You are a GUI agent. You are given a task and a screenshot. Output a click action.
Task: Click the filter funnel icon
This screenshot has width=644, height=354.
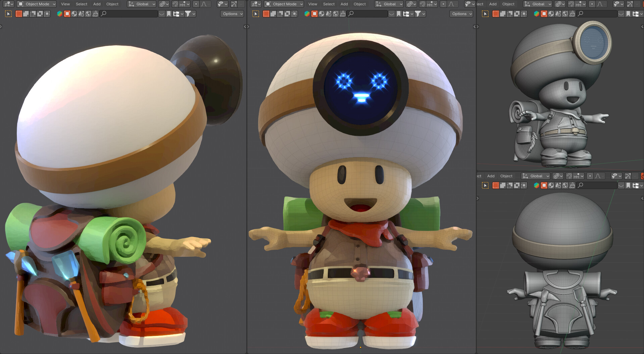click(x=189, y=14)
